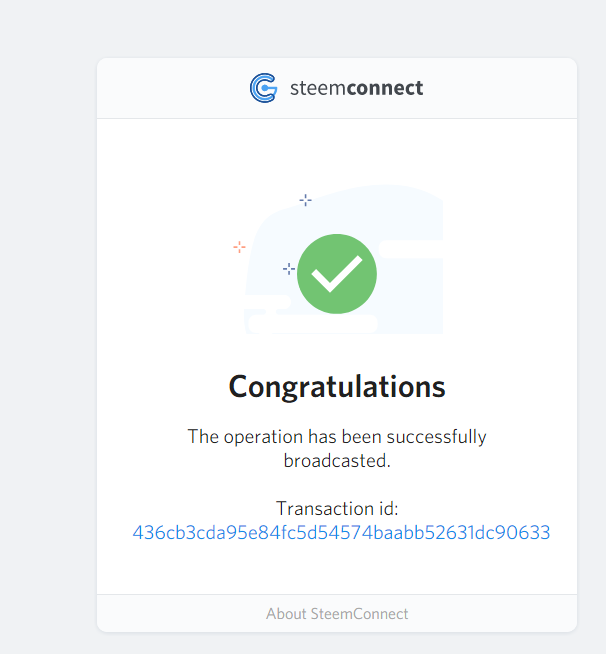
Task: Click the Transaction id label
Action: (337, 508)
